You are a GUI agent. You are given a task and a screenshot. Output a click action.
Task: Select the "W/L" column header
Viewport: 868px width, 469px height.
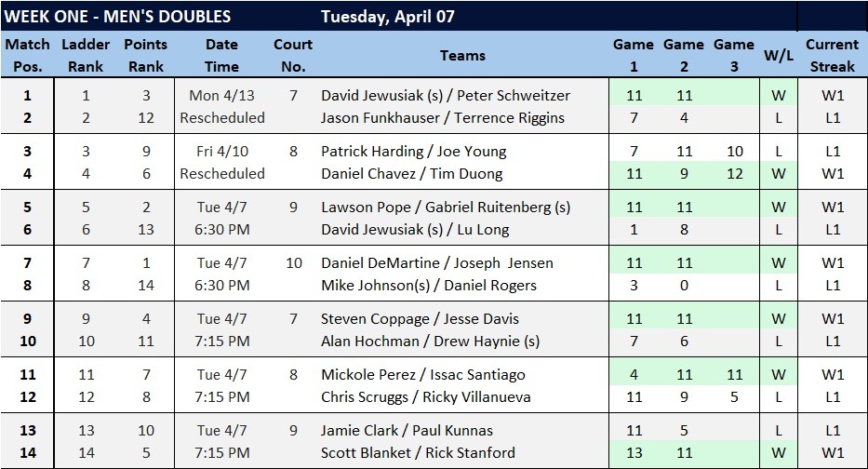click(x=778, y=56)
